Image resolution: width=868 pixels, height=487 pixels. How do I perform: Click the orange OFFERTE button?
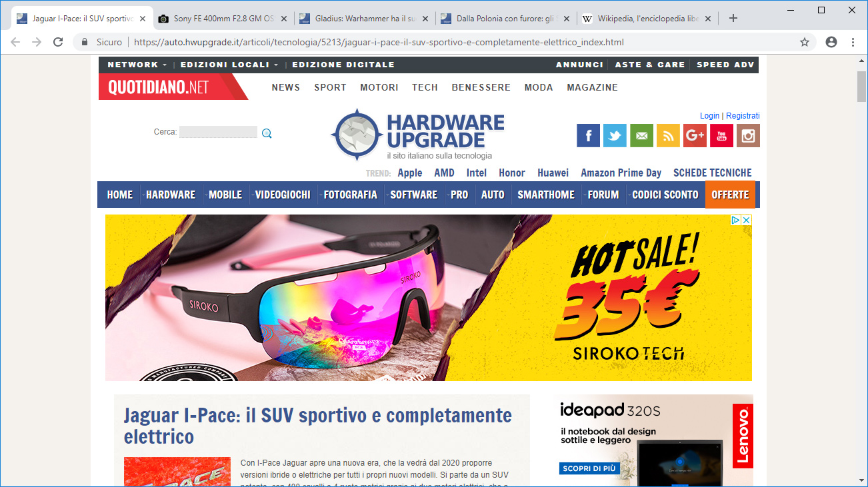coord(730,195)
